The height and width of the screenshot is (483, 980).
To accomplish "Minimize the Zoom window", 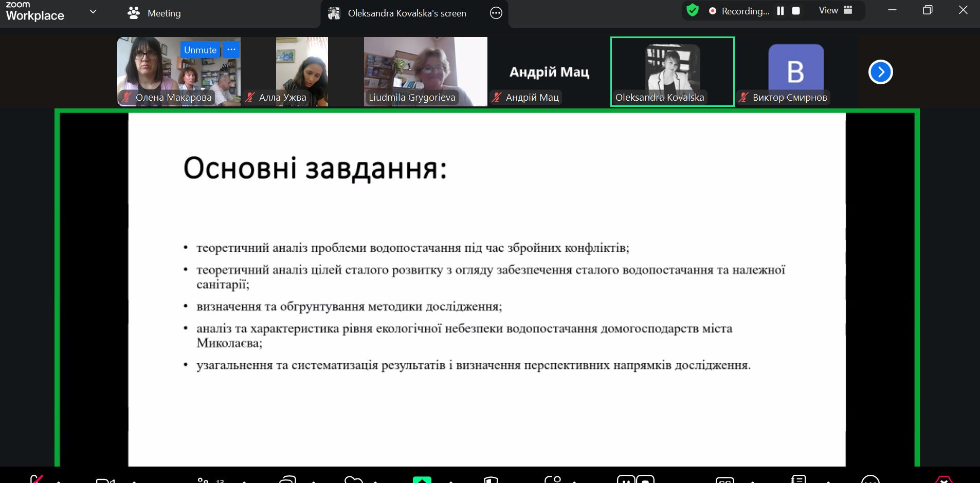I will pyautogui.click(x=892, y=10).
